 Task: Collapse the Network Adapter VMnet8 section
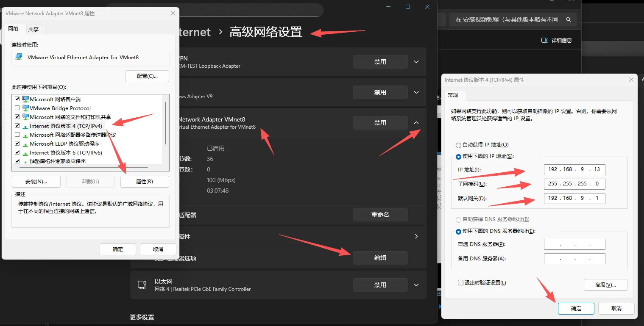416,122
